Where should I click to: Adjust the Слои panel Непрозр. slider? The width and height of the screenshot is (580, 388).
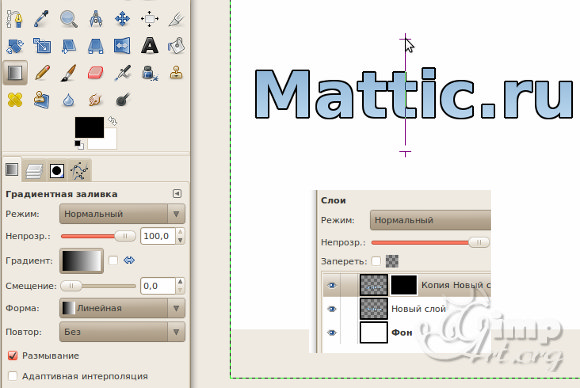point(431,243)
